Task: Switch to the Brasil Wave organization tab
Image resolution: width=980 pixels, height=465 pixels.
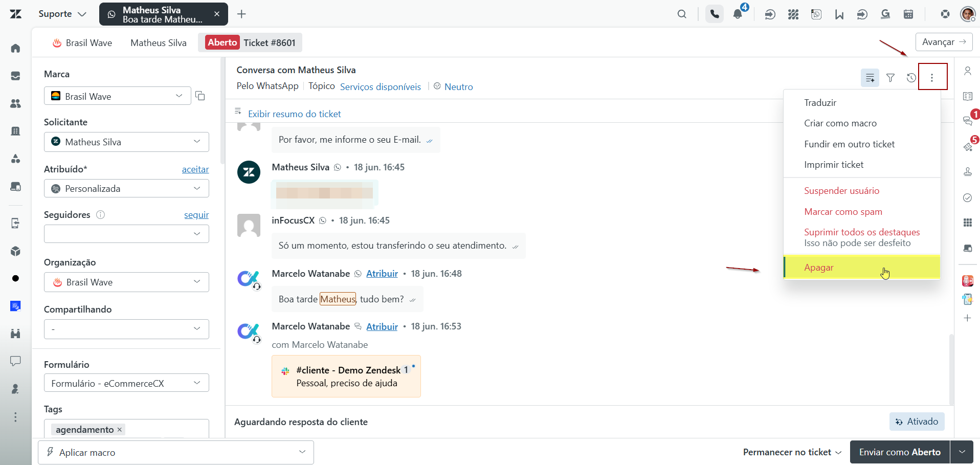Action: tap(82, 43)
